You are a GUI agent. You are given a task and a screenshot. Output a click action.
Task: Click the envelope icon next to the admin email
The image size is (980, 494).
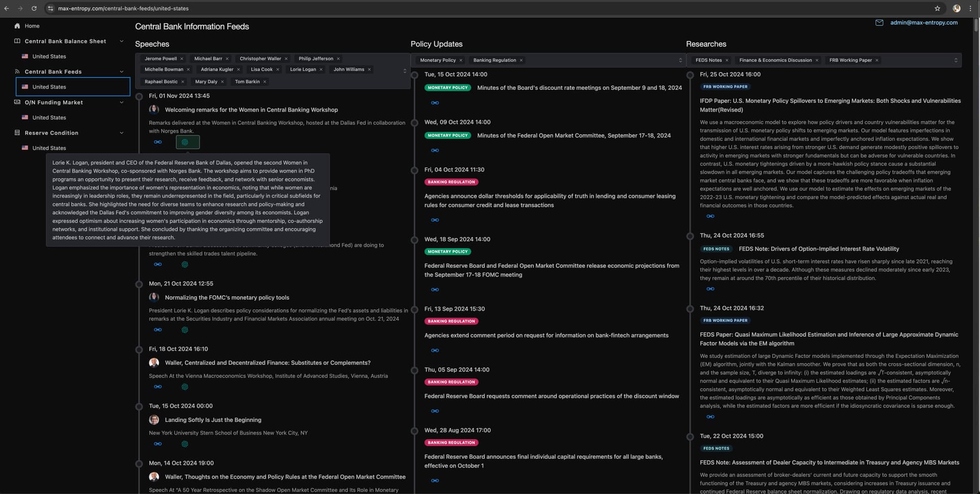[879, 22]
